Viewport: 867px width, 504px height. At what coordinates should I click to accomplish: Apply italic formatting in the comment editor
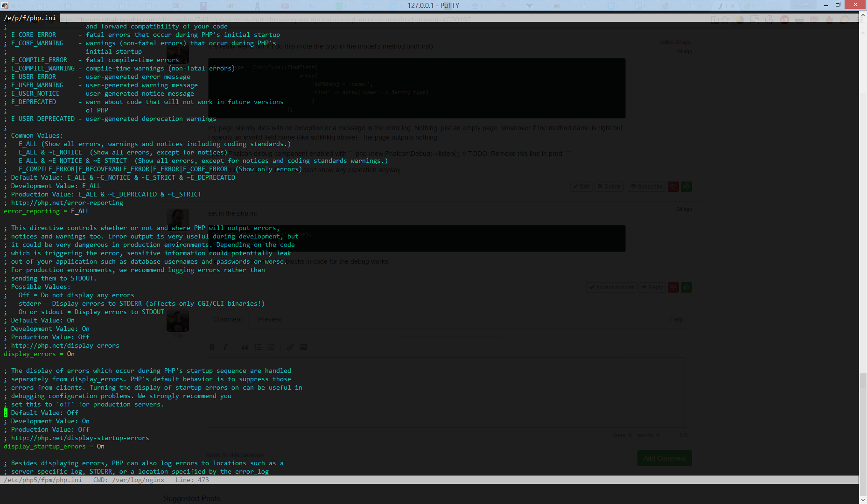coord(225,347)
